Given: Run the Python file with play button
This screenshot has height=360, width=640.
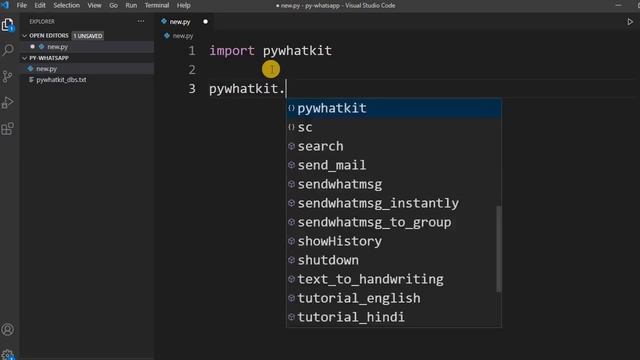Looking at the screenshot, I should (630, 22).
